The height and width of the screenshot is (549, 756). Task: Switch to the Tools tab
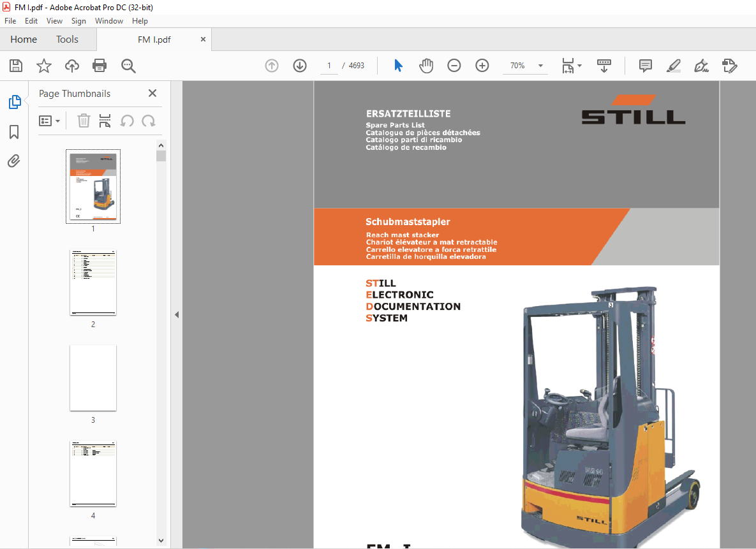67,39
